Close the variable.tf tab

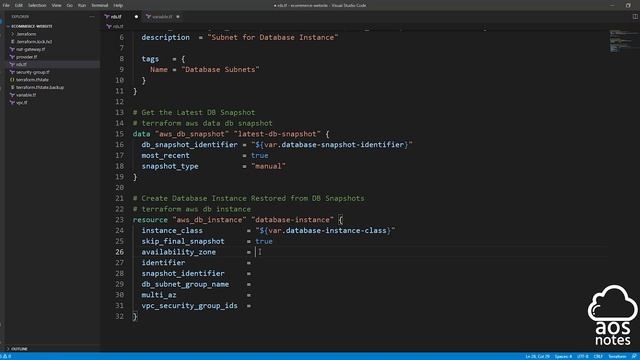[178, 17]
